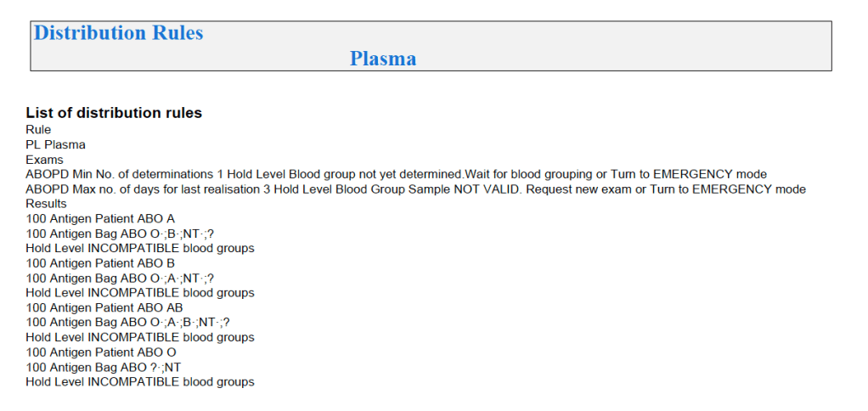Click the Hold Level line above Patient ABO O
This screenshot has width=868, height=411.
point(140,337)
